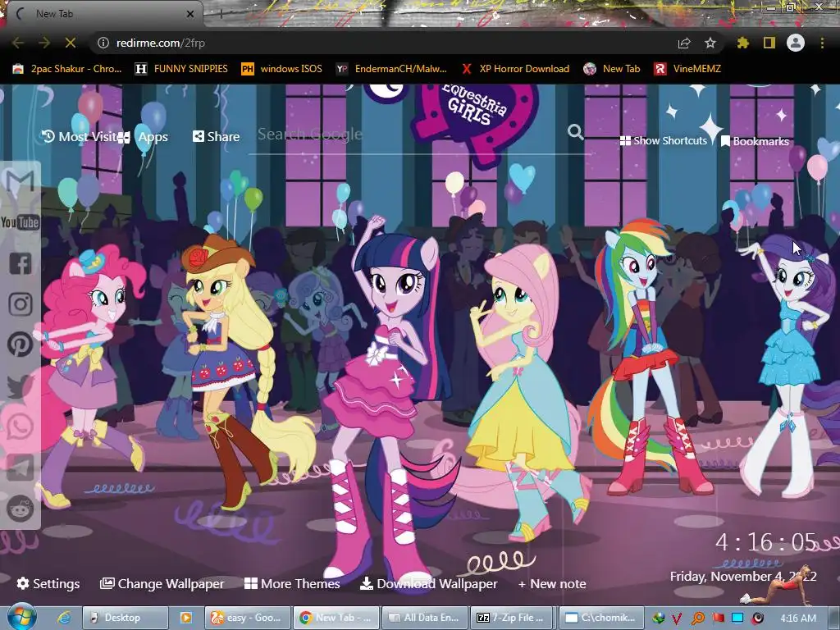Open the Windows Start menu
This screenshot has width=840, height=630.
21,618
